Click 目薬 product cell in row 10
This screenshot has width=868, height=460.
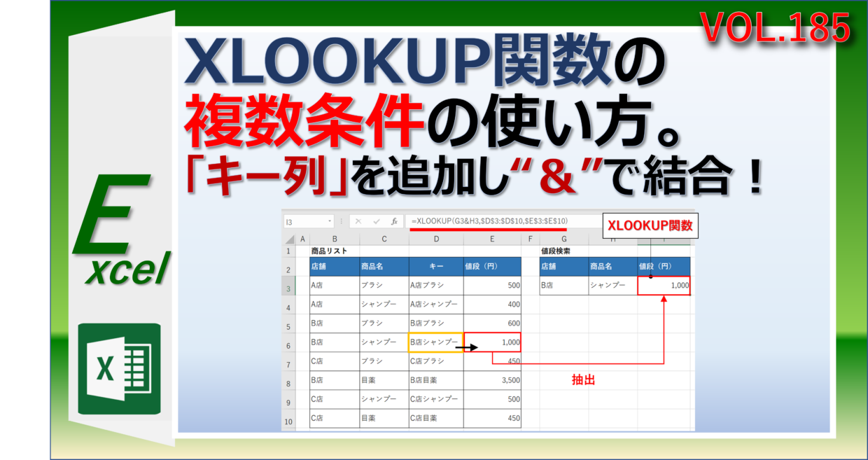coord(384,419)
